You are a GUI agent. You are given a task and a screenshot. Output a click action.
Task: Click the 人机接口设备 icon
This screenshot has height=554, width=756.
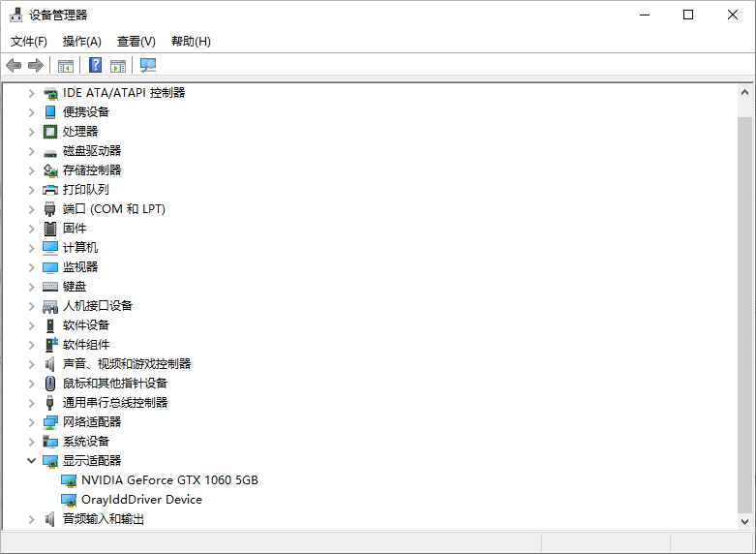coord(50,306)
